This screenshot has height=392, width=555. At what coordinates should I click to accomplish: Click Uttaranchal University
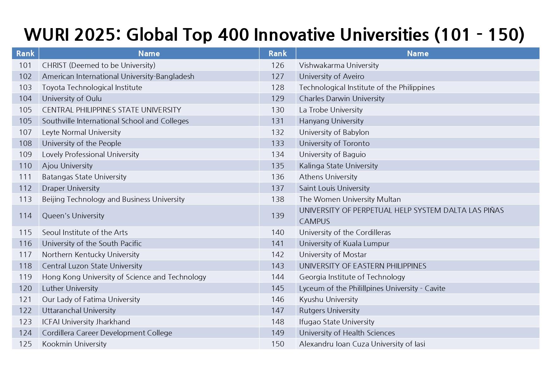click(x=79, y=311)
